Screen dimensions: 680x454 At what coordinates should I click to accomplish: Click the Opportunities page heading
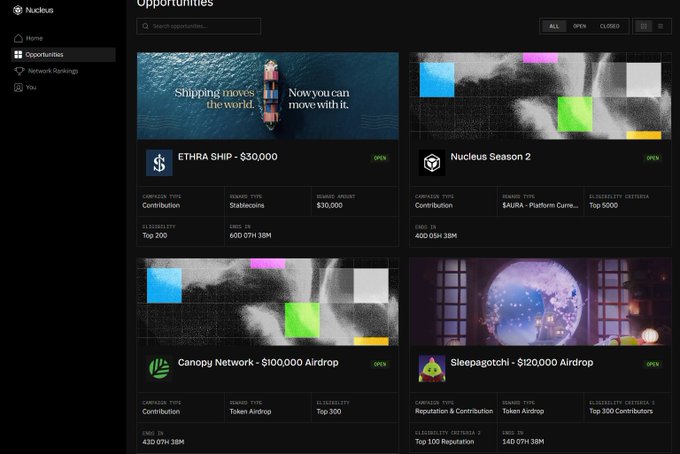pyautogui.click(x=175, y=3)
